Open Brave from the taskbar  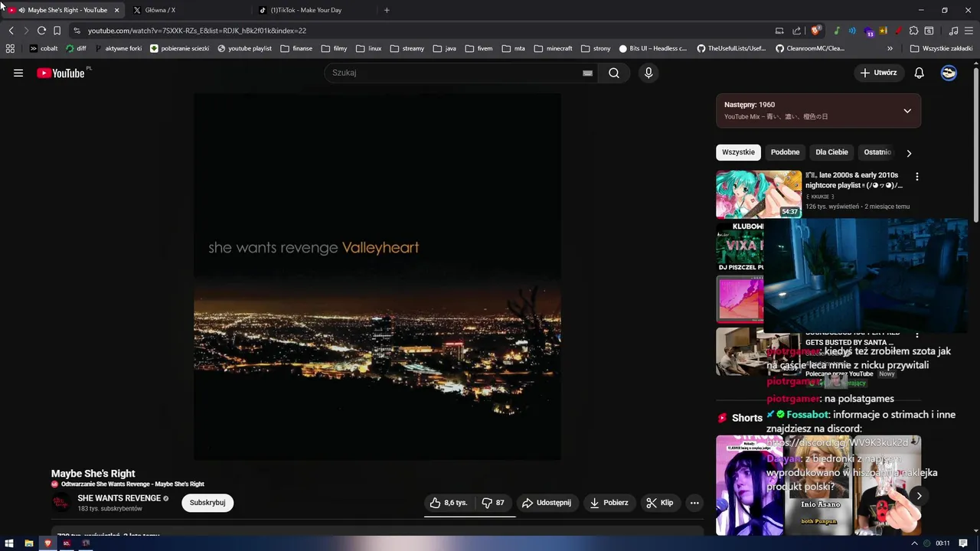coord(47,543)
